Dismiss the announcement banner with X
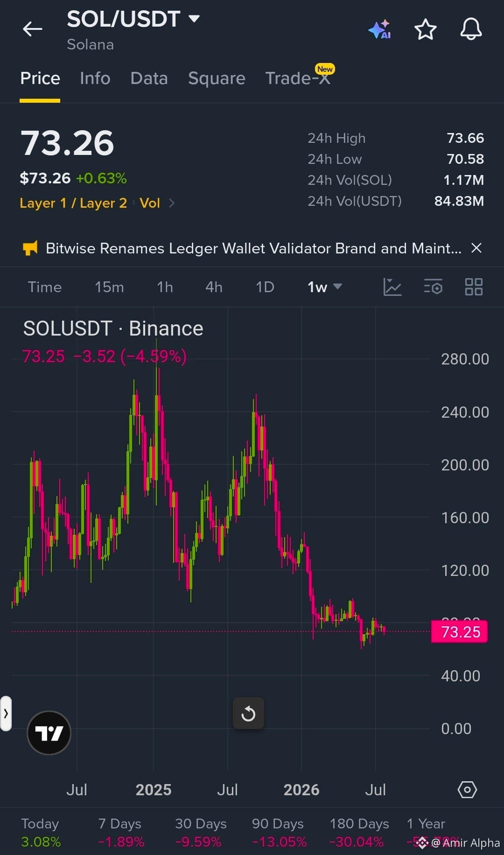 tap(476, 248)
